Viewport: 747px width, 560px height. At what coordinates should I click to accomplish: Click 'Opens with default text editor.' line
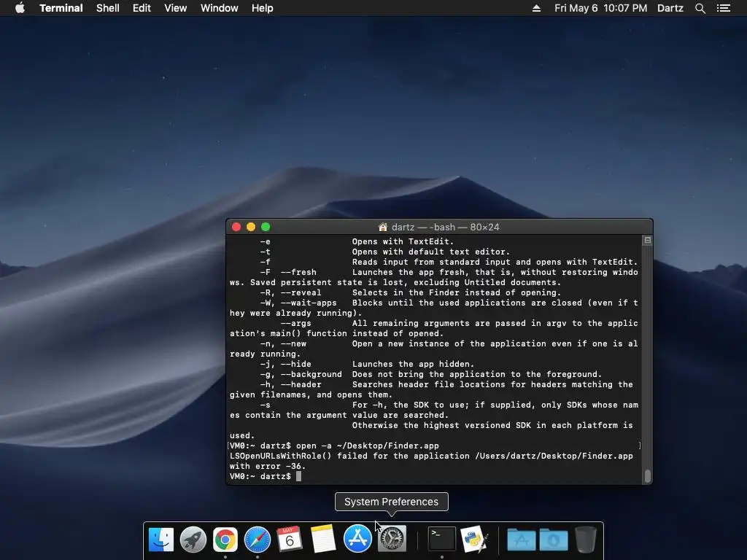pyautogui.click(x=431, y=252)
